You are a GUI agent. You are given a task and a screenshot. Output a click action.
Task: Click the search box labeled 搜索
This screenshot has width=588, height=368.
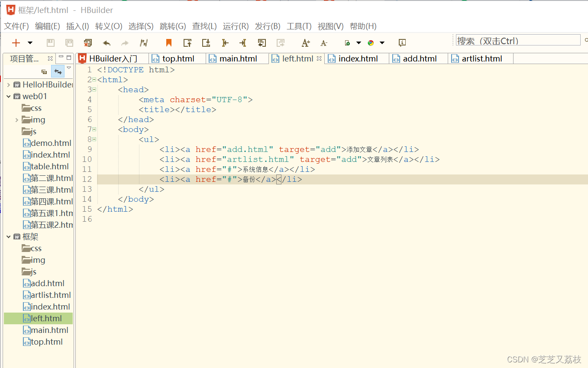click(518, 41)
